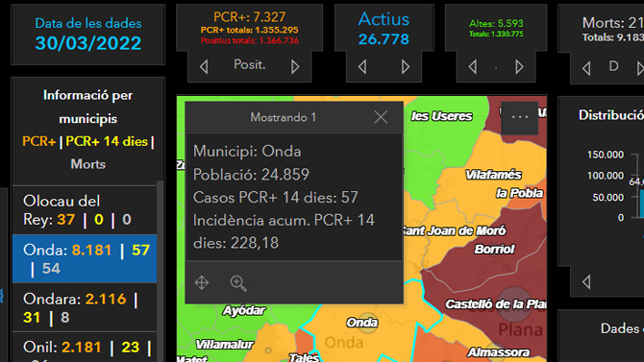Click the Castelló de la Plana circle marker

click(514, 304)
